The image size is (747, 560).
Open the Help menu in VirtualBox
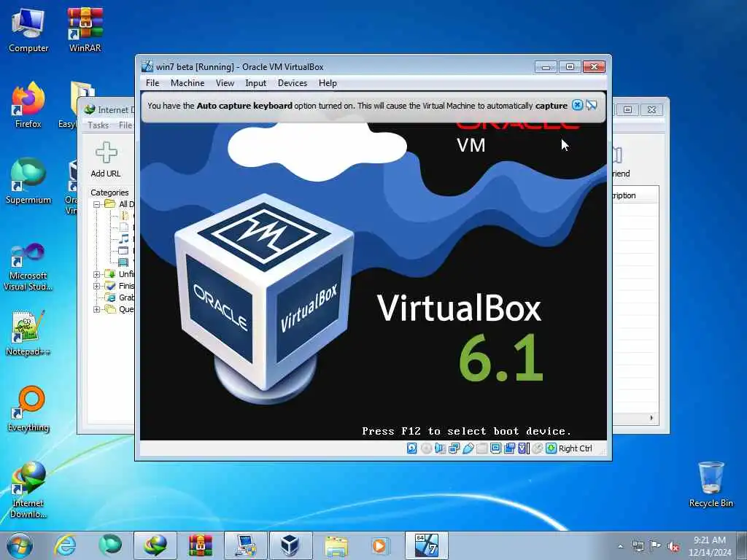click(328, 83)
